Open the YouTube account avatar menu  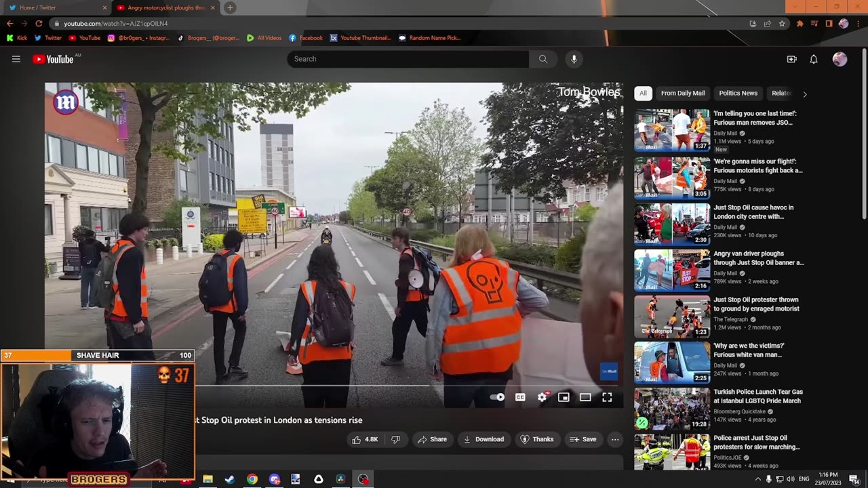[x=840, y=59]
